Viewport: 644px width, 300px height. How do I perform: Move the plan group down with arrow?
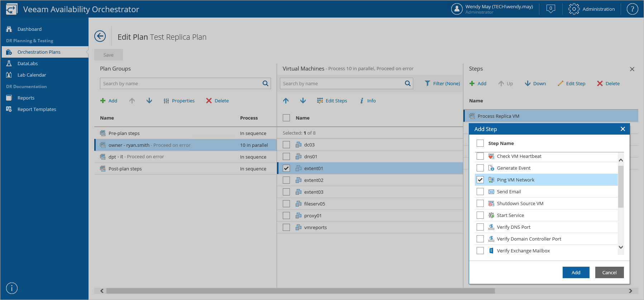149,101
